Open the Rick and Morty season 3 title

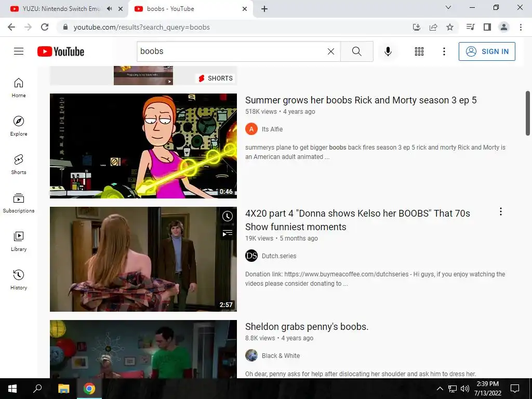pyautogui.click(x=361, y=100)
